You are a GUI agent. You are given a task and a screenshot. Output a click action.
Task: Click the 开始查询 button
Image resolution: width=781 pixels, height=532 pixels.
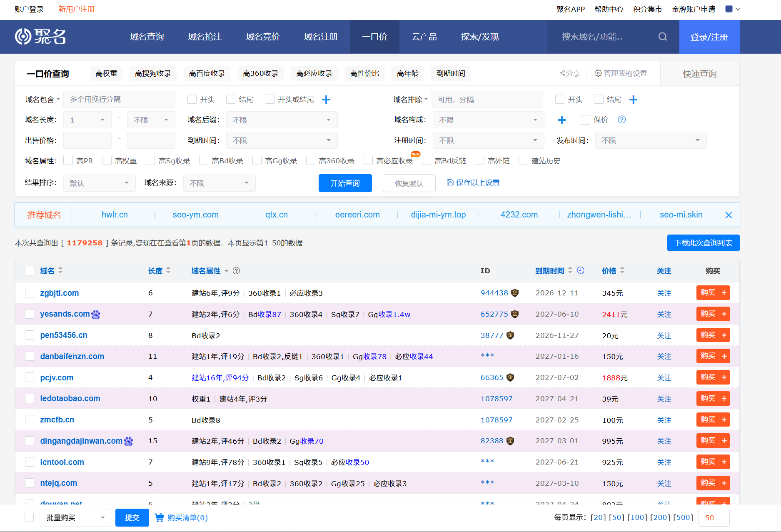[x=345, y=183]
